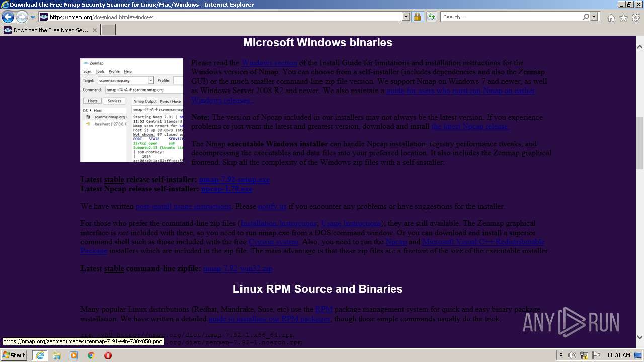
Task: Click the Linux RPM Source and Binaries heading
Action: [317, 289]
